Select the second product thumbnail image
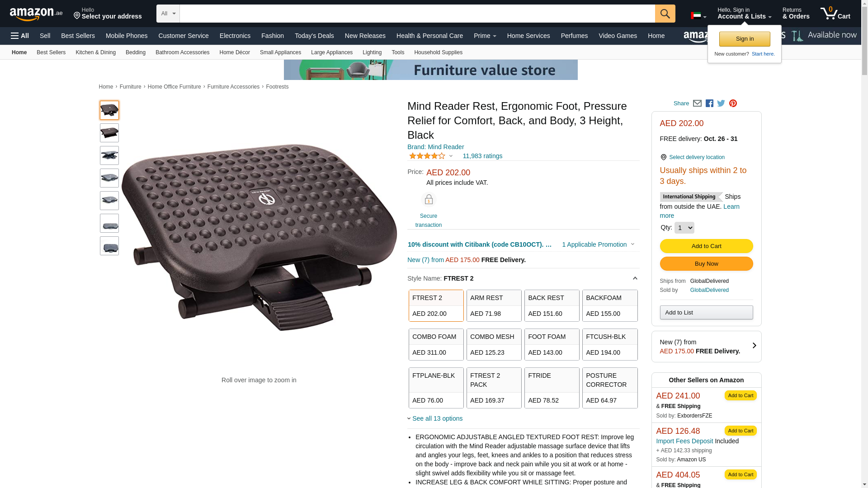This screenshot has width=868, height=488. pos(109,133)
